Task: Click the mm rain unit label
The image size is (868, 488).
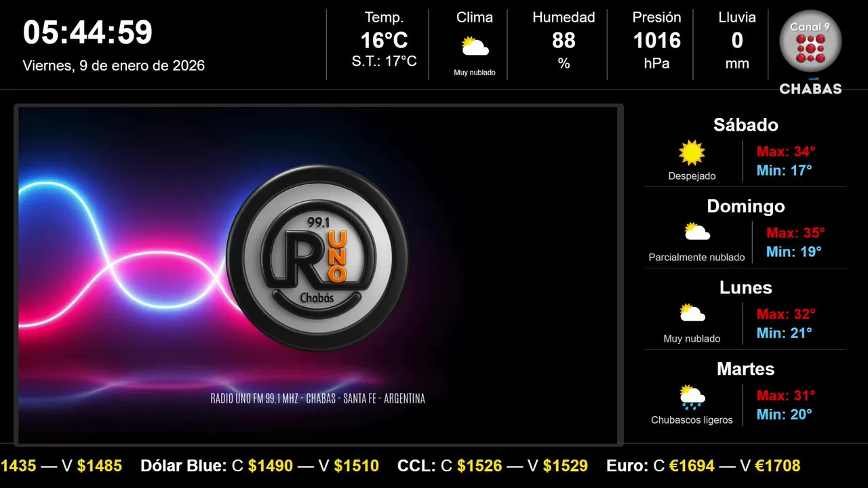Action: pyautogui.click(x=737, y=64)
